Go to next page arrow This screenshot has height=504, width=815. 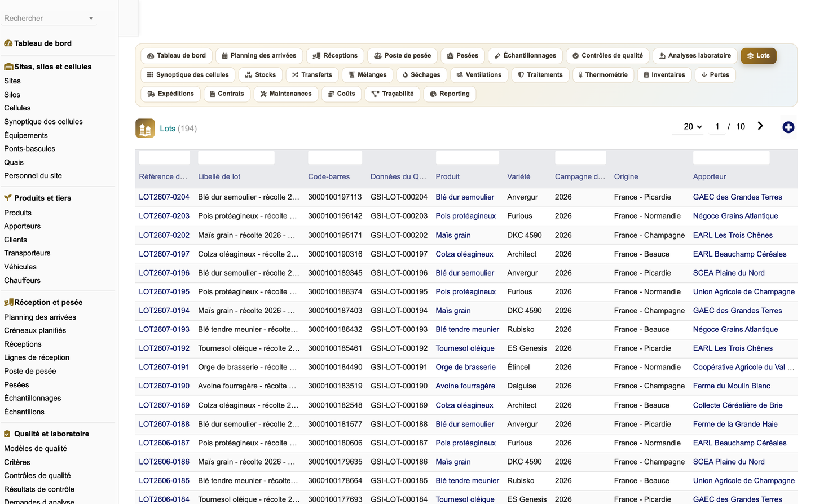pyautogui.click(x=760, y=126)
